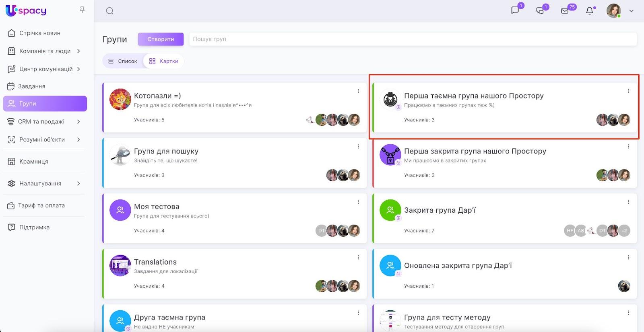The image size is (644, 332).
Task: Go to Стрічка новин in sidebar
Action: click(40, 33)
